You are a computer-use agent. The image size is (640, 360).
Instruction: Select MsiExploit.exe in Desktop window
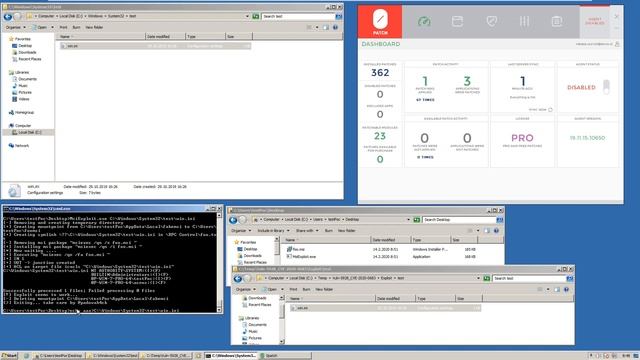point(304,256)
